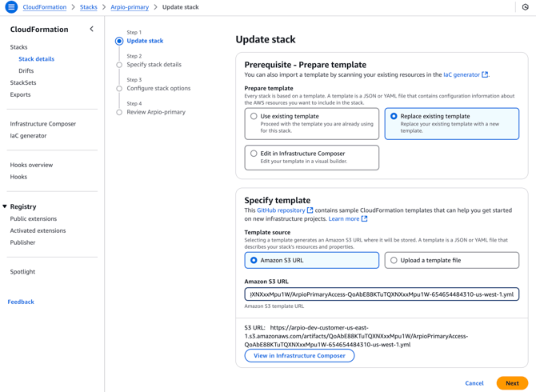
Task: Go to Stacks breadcrumb
Action: tap(88, 7)
